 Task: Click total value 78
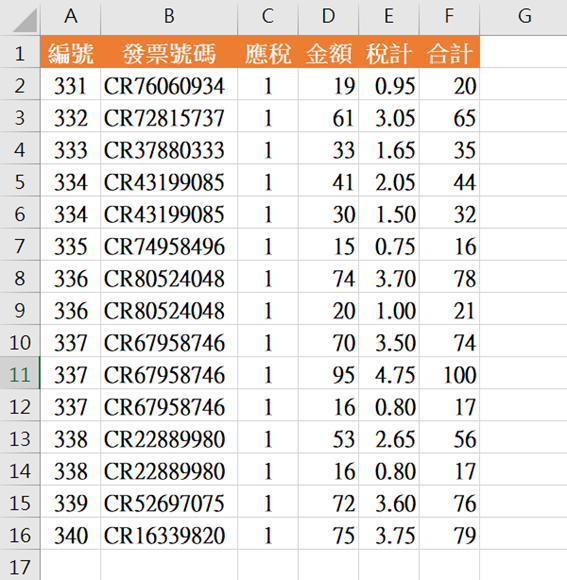(449, 277)
